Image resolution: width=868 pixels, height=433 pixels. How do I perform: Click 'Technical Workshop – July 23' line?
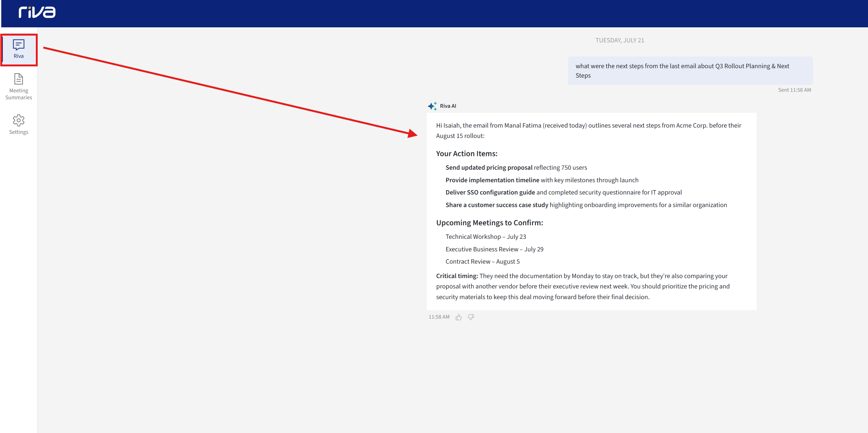pos(486,237)
